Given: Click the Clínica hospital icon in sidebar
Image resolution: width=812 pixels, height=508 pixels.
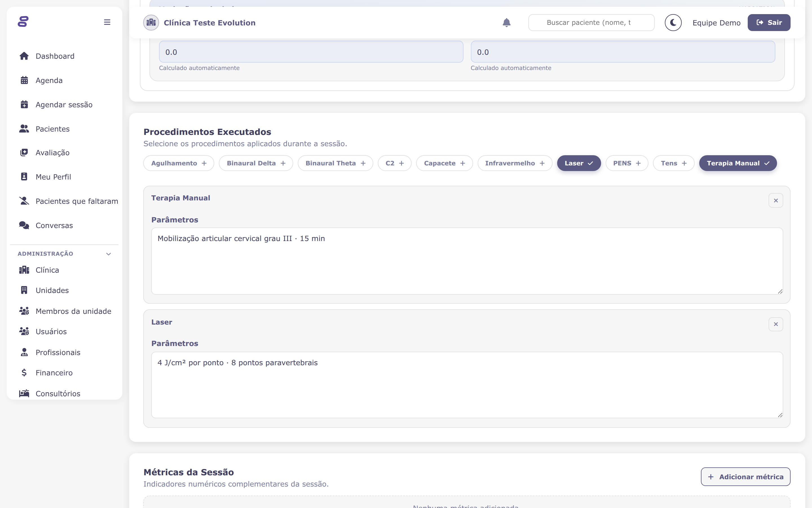Looking at the screenshot, I should pyautogui.click(x=24, y=270).
